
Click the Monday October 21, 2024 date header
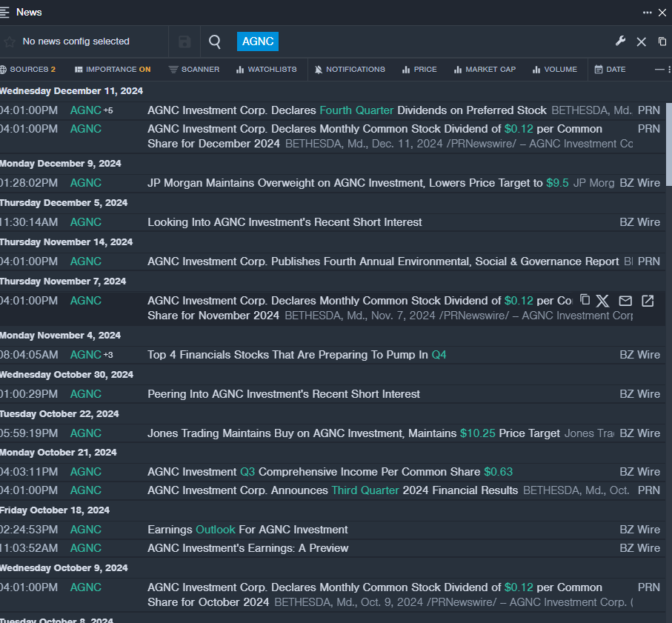pos(59,453)
